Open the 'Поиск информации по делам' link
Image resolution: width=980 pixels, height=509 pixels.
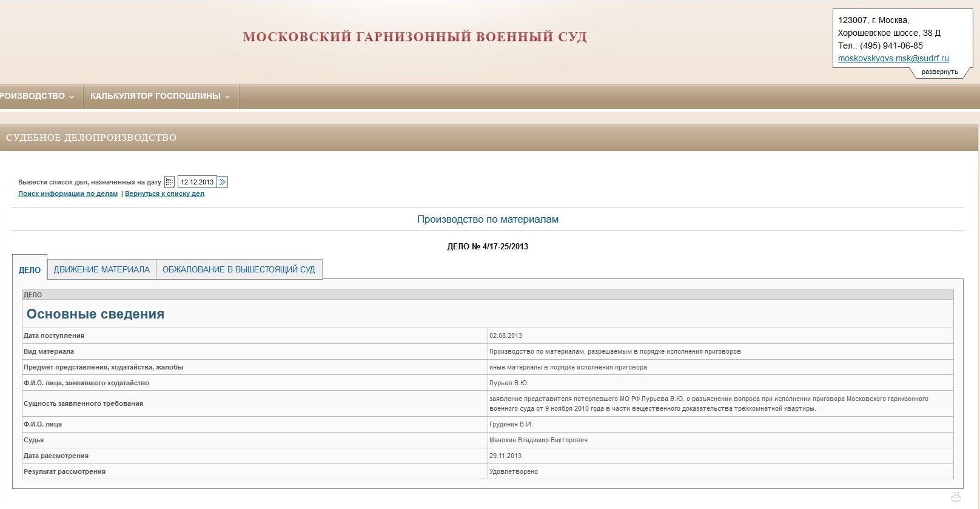(68, 194)
